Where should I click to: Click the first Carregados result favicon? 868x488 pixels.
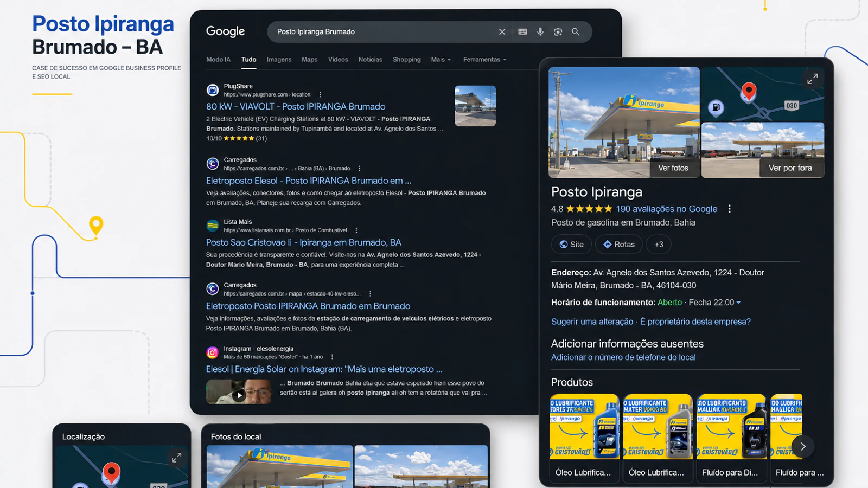[213, 164]
